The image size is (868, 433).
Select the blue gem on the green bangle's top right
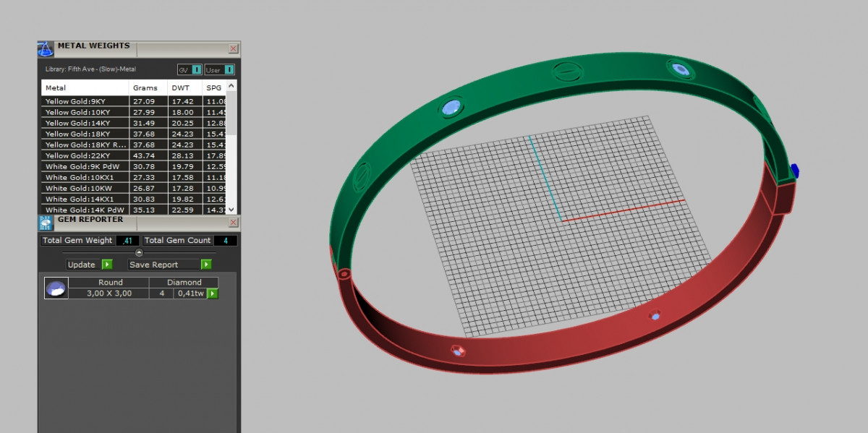click(680, 69)
